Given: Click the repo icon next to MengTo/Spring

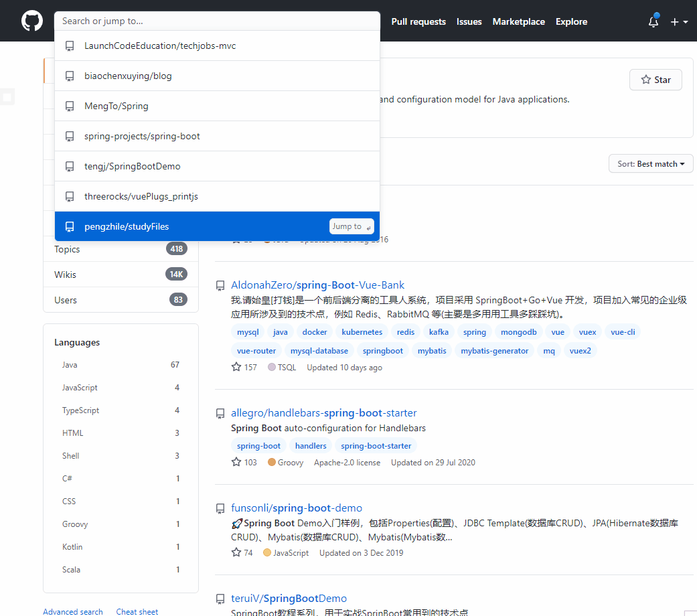Looking at the screenshot, I should [x=70, y=106].
